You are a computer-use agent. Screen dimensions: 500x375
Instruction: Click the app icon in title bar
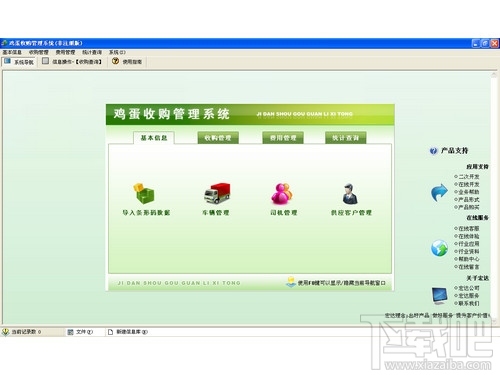[4, 43]
